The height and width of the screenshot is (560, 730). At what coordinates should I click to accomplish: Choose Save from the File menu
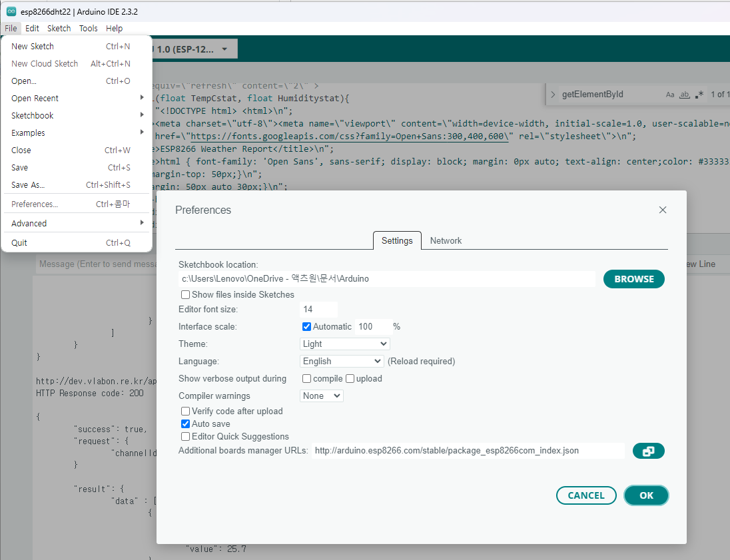click(x=77, y=167)
